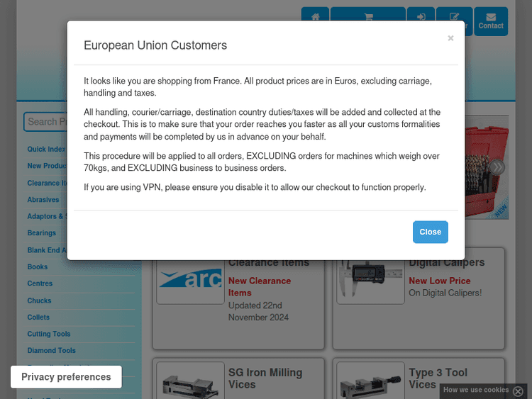Open Abrasives category
Viewport: 532px width, 399px height.
43,200
